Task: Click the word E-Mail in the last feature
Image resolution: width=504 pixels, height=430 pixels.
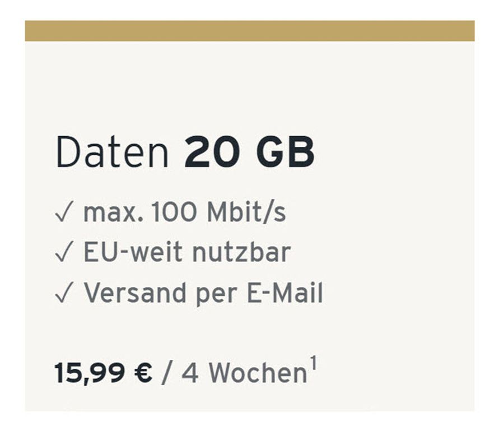Action: [285, 293]
